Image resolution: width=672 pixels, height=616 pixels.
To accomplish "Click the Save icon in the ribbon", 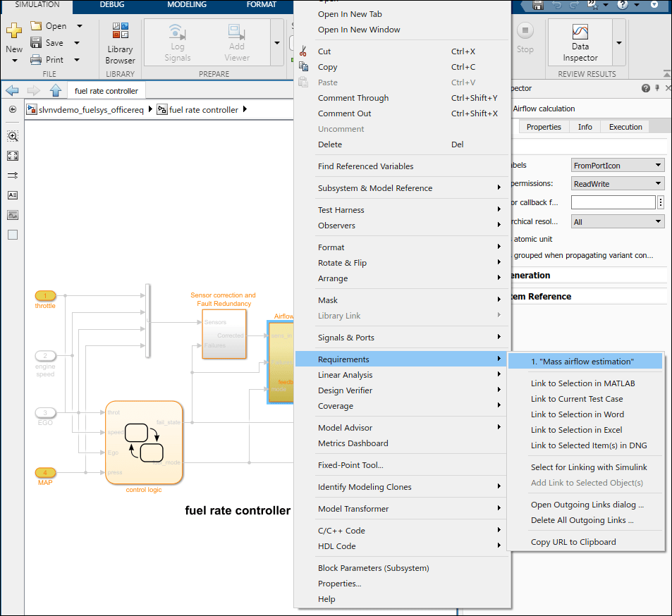I will (36, 43).
